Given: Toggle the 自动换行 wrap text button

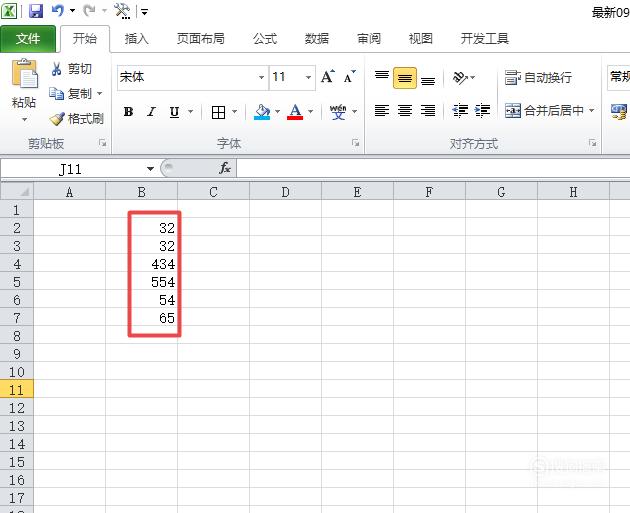Looking at the screenshot, I should tap(538, 77).
